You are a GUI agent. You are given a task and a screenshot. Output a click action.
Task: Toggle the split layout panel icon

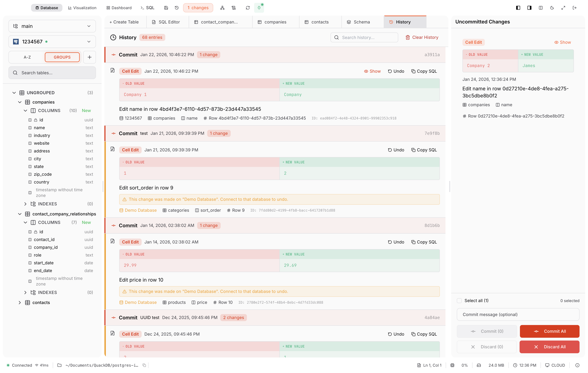tap(541, 8)
